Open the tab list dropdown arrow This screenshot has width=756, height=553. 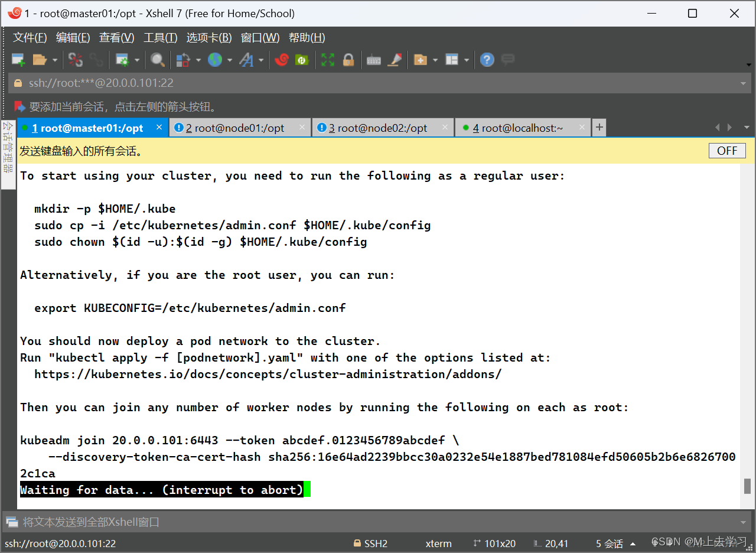point(747,128)
